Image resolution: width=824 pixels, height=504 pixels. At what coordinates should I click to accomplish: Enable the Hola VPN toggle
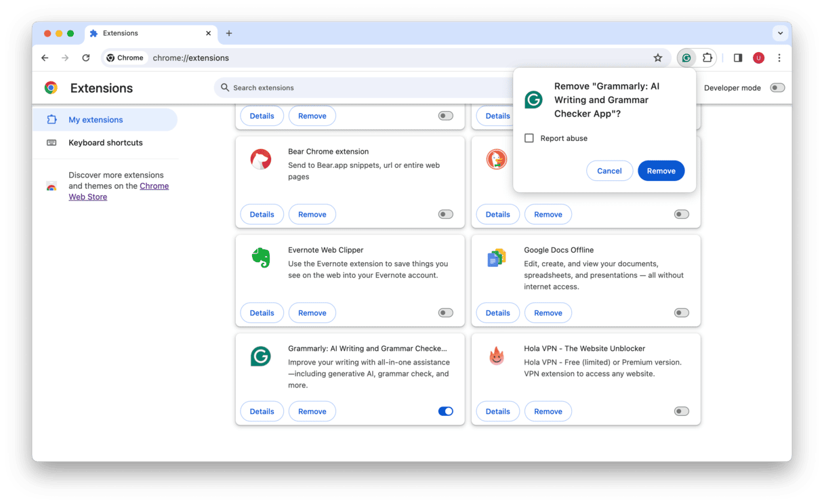point(681,411)
